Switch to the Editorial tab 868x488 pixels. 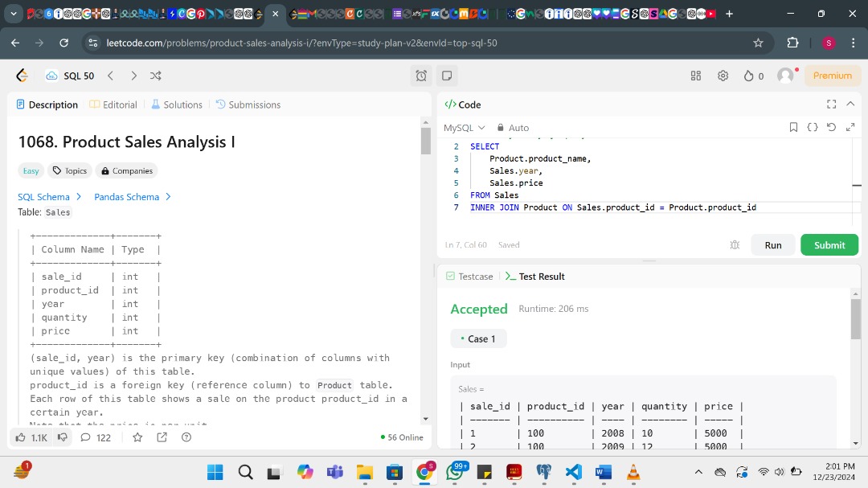tap(113, 105)
